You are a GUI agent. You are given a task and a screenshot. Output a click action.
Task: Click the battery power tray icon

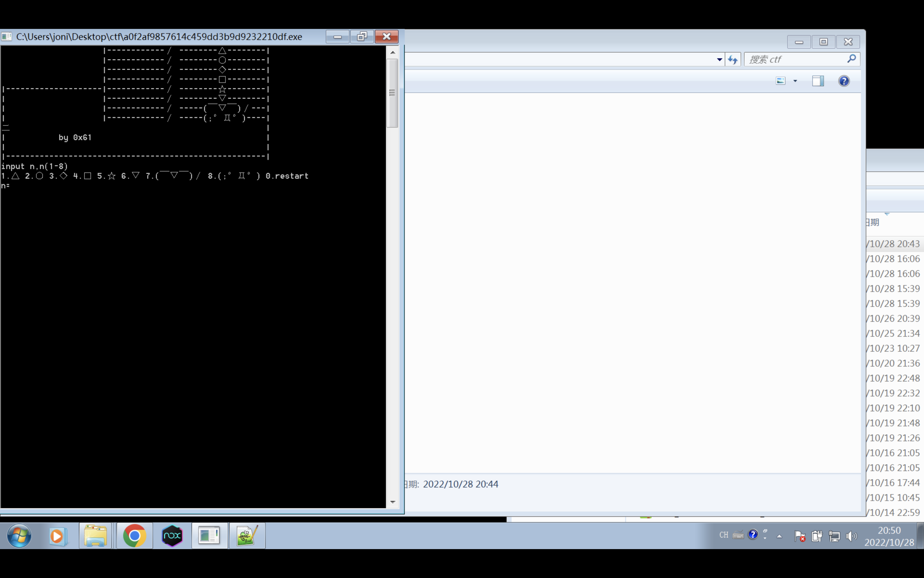click(817, 536)
